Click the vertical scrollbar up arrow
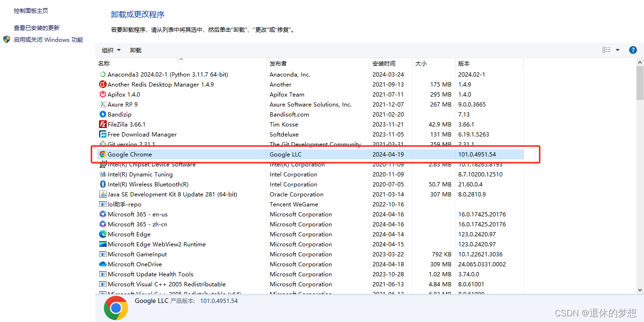 pos(640,62)
